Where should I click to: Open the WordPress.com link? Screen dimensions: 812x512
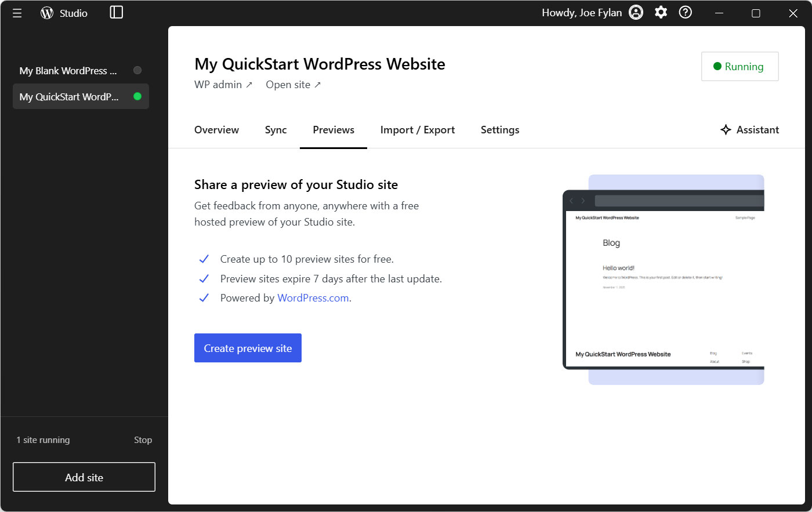(312, 297)
